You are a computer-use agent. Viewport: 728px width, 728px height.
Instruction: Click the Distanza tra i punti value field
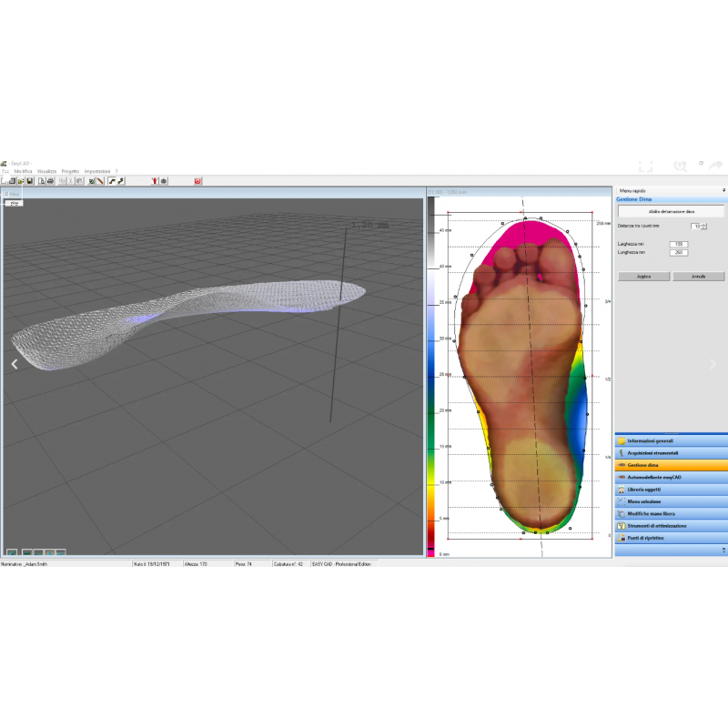696,226
